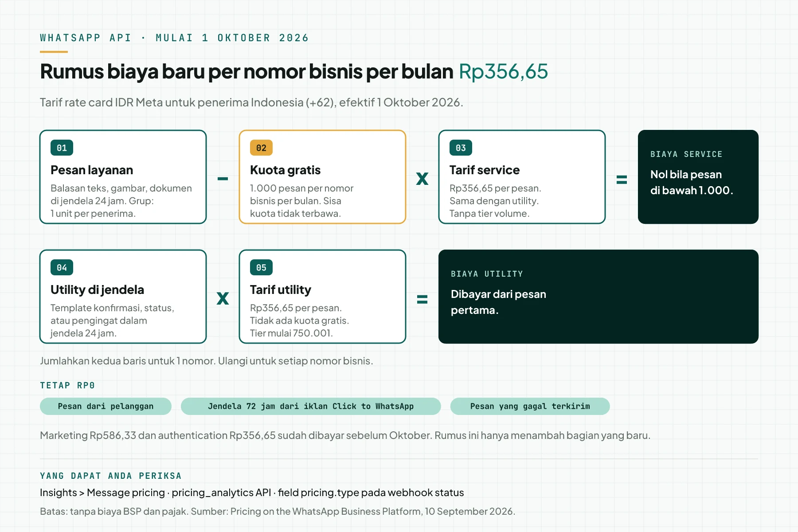Click the 'Pesan layanan' card heading
The width and height of the screenshot is (798, 532).
(92, 170)
